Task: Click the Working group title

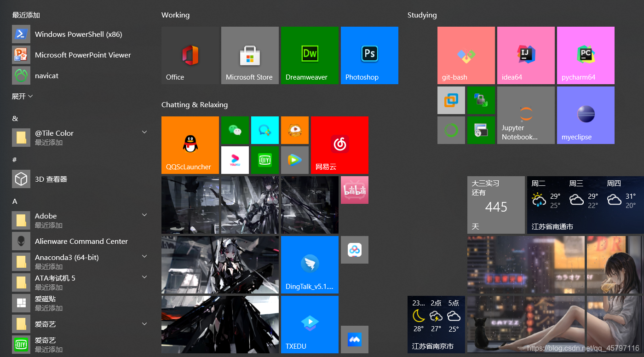Action: pyautogui.click(x=175, y=15)
